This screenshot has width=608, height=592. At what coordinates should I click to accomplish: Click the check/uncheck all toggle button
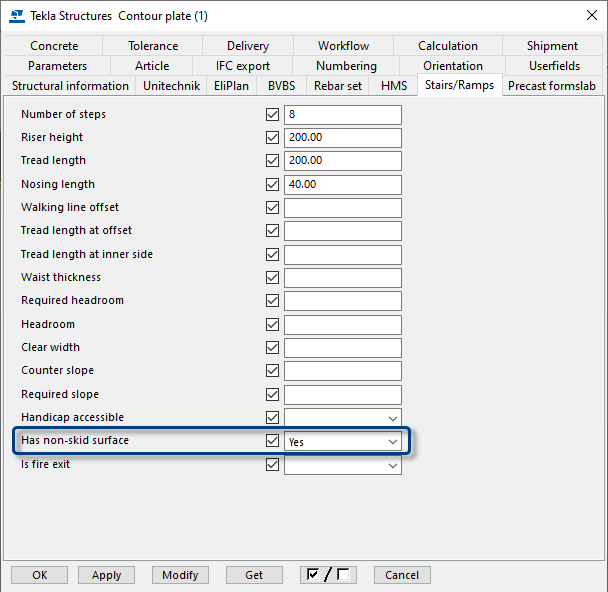(329, 575)
